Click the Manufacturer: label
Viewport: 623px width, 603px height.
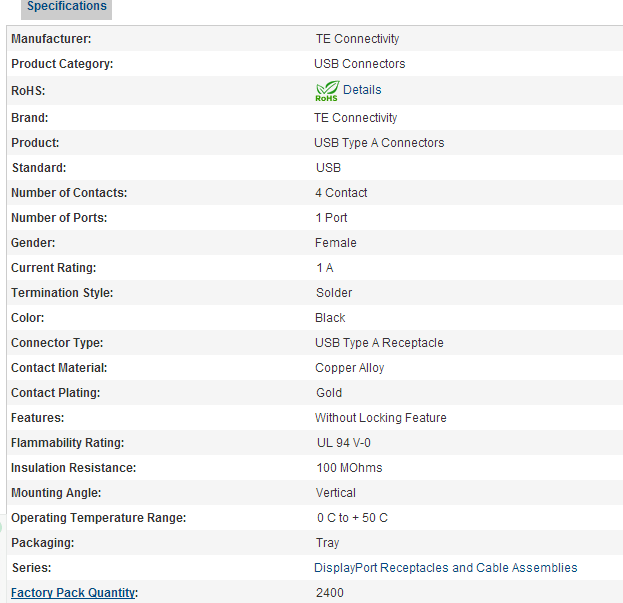51,39
